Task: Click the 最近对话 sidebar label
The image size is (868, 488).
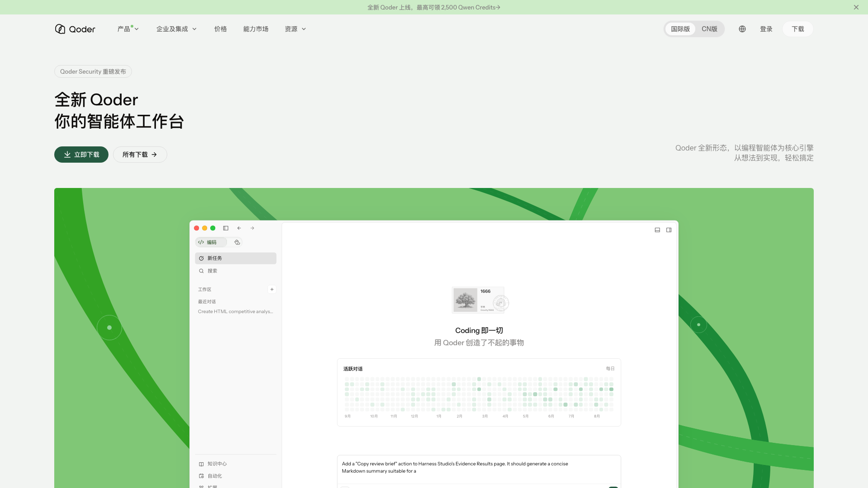Action: tap(207, 301)
